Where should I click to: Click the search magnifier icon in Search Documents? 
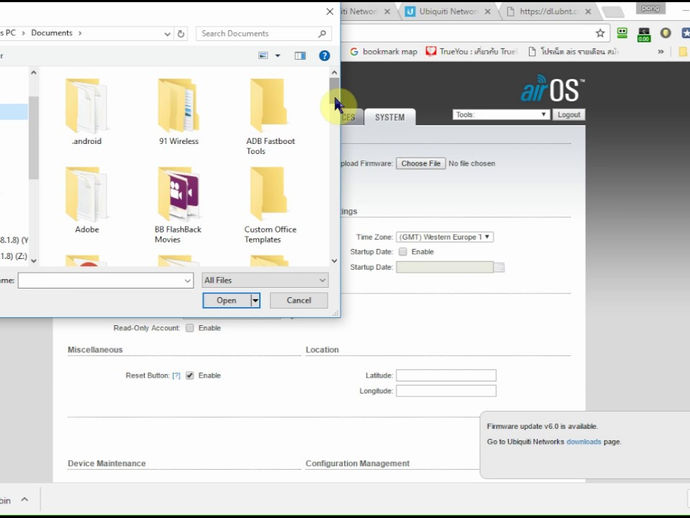coord(322,33)
